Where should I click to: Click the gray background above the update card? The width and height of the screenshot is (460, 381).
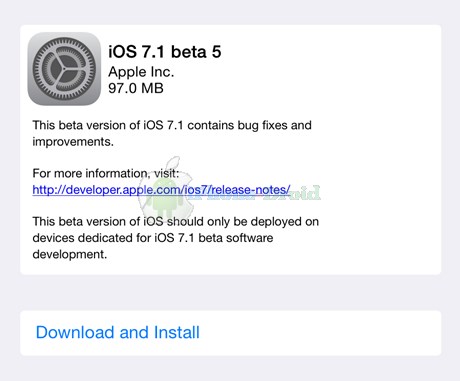[231, 12]
